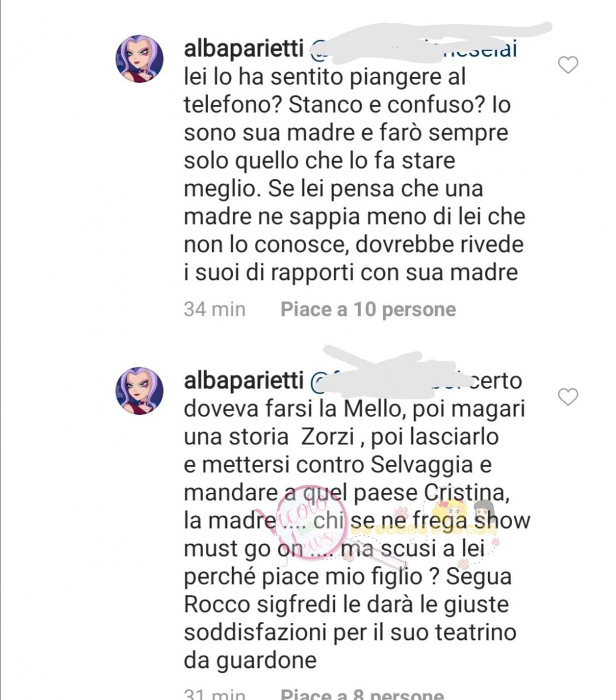This screenshot has width=616, height=700.
Task: Tap the pink circular watermark logo
Action: 311,520
